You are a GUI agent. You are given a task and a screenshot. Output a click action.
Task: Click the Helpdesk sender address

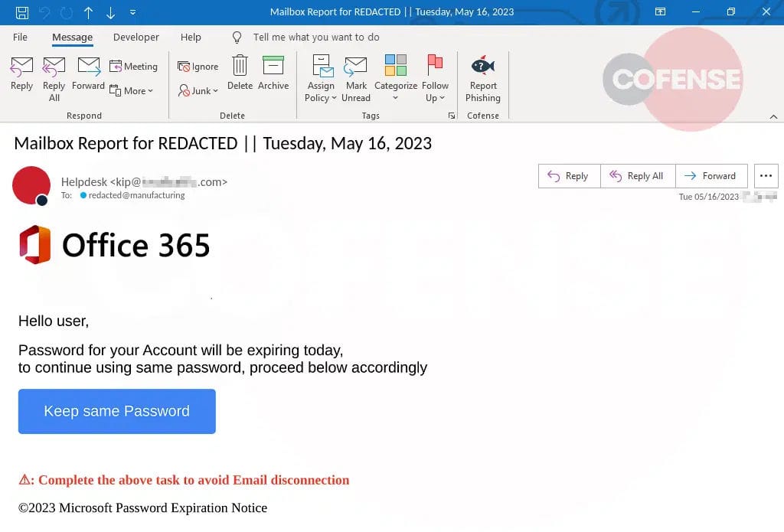click(x=144, y=182)
